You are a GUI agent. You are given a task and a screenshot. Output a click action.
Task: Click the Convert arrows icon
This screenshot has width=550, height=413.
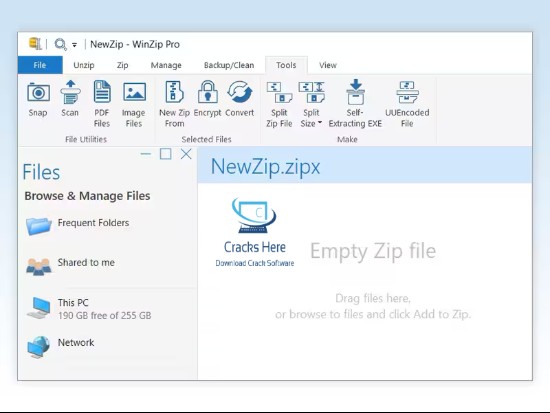point(240,92)
